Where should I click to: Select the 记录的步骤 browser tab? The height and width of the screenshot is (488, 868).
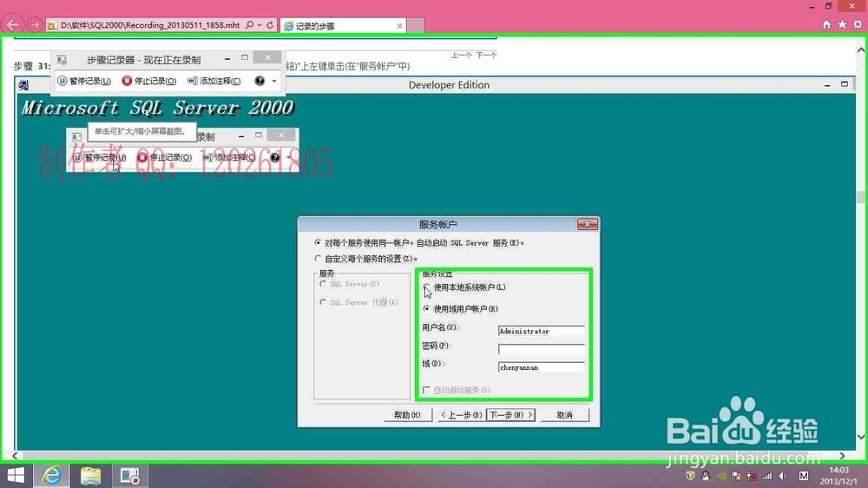click(x=343, y=26)
